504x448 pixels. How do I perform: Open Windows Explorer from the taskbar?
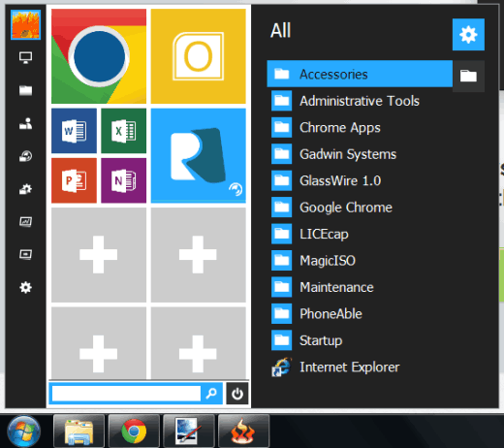pyautogui.click(x=79, y=432)
